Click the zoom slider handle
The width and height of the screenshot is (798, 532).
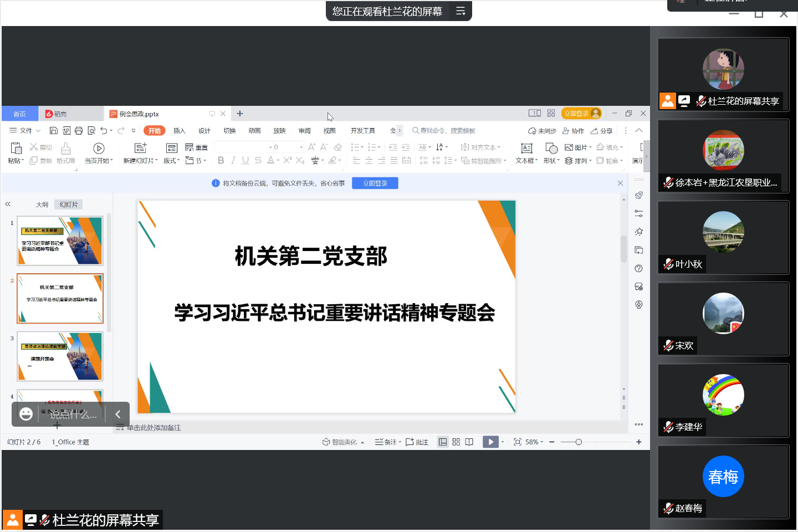click(579, 442)
